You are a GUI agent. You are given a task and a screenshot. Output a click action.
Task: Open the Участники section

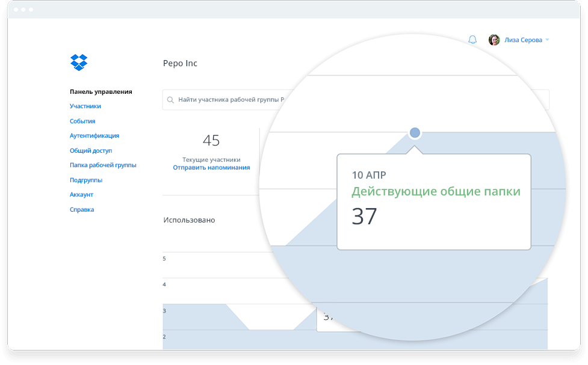click(86, 106)
